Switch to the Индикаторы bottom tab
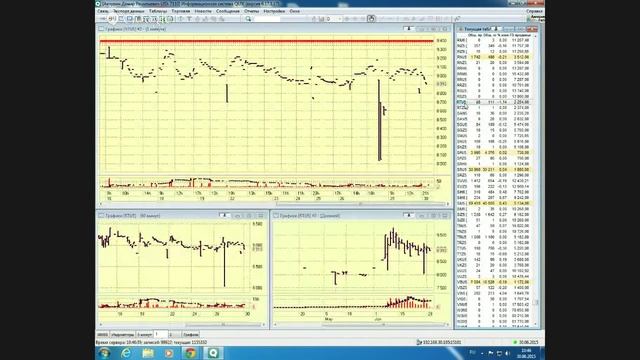This screenshot has width=640, height=360. tap(122, 335)
